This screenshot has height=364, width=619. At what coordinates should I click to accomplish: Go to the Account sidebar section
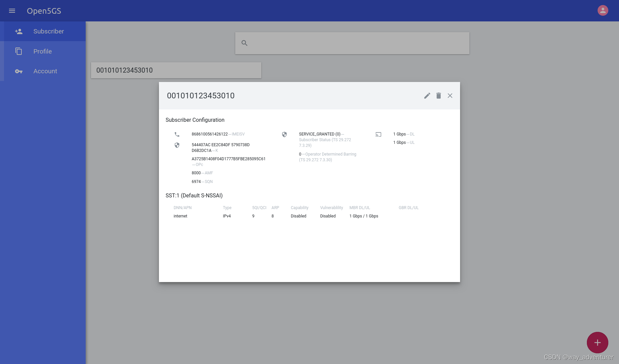43,71
